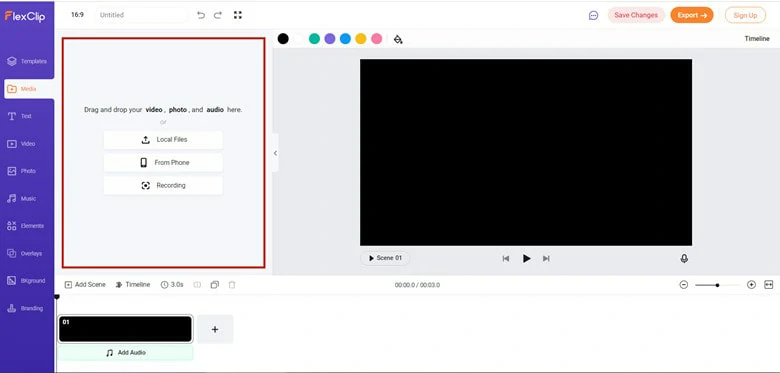Click the redo arrow icon

click(x=218, y=15)
